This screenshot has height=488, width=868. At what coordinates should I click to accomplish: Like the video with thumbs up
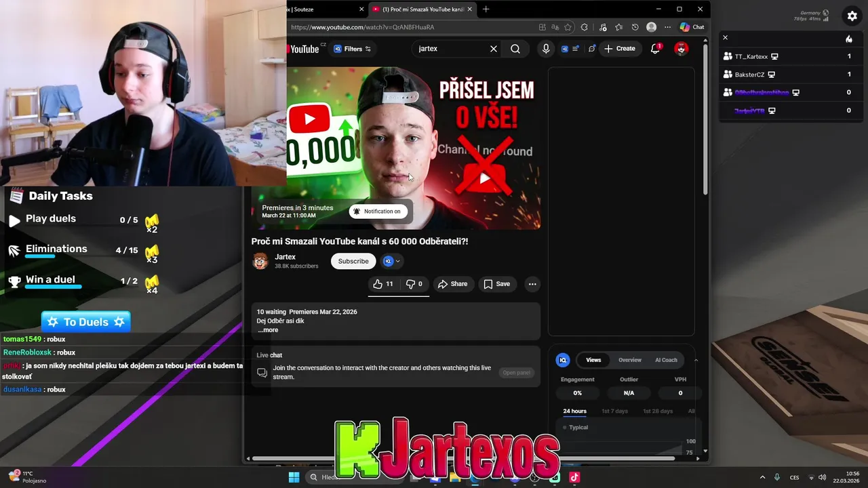[383, 284]
